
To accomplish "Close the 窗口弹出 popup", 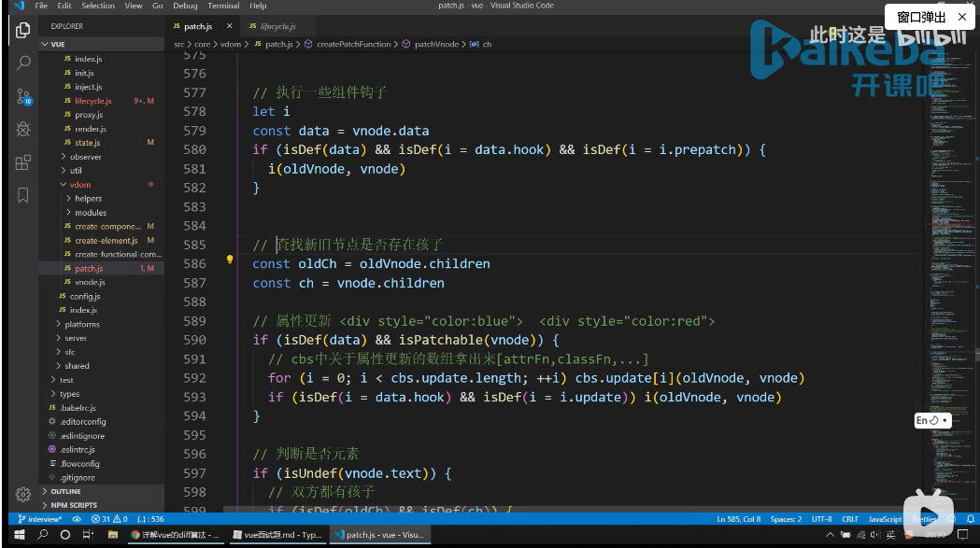I will (x=962, y=17).
